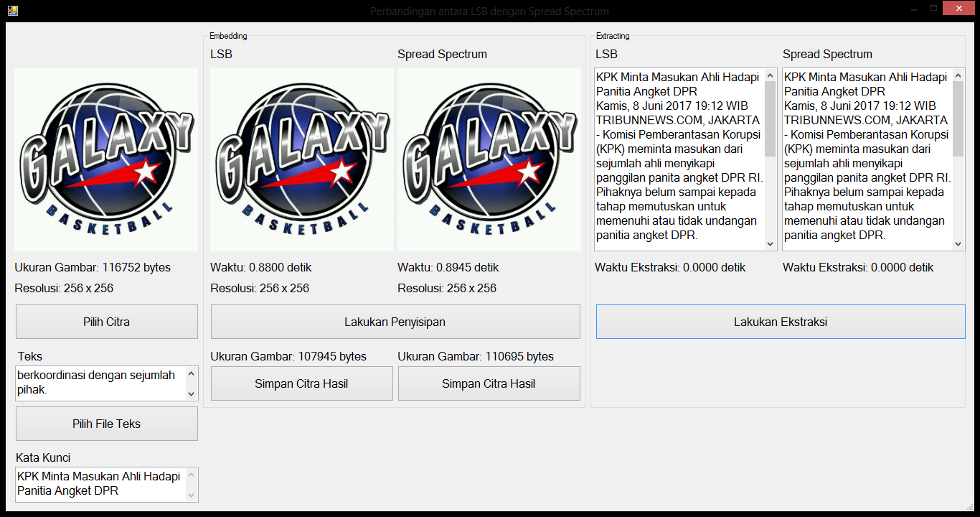Click inside the Teks input box
This screenshot has width=980, height=517.
(99, 383)
